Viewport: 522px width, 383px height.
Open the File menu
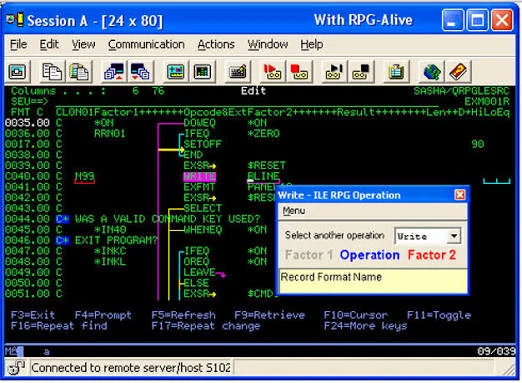point(18,44)
